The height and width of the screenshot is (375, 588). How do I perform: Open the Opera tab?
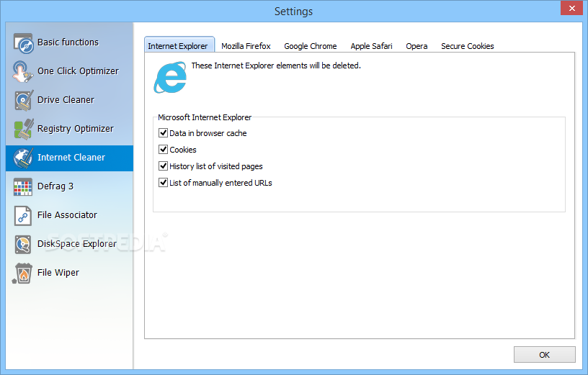(x=416, y=46)
